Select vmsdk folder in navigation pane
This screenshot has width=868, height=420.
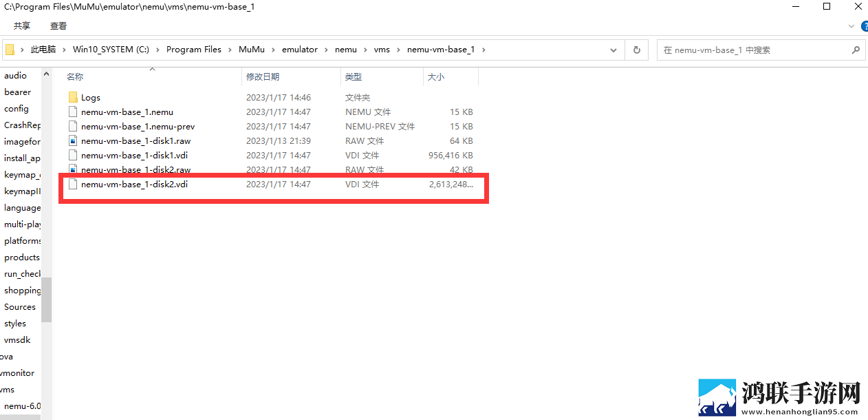click(x=17, y=340)
